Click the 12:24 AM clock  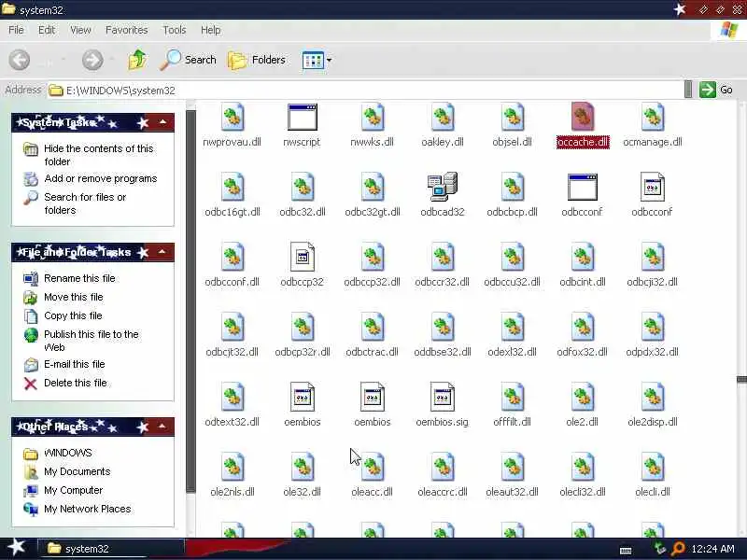tap(712, 549)
